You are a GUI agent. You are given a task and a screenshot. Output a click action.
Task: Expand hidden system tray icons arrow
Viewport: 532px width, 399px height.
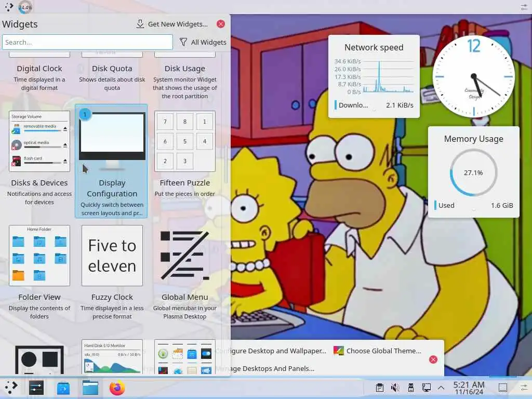pyautogui.click(x=441, y=388)
